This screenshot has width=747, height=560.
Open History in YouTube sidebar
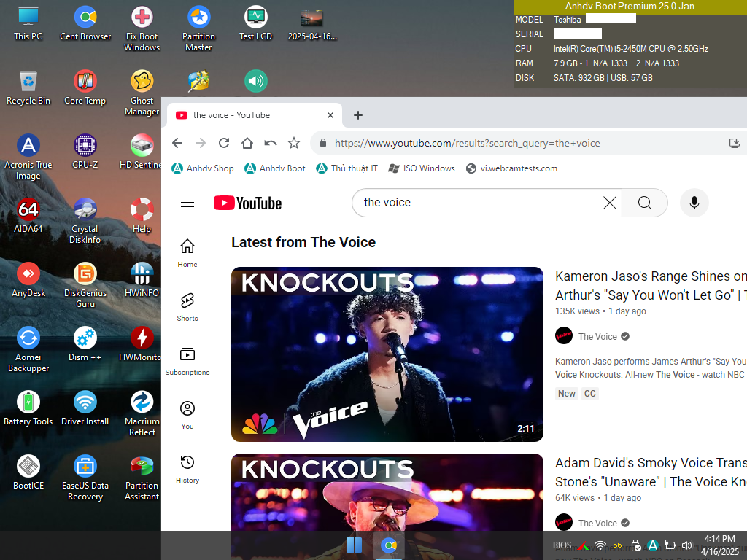coord(187,469)
